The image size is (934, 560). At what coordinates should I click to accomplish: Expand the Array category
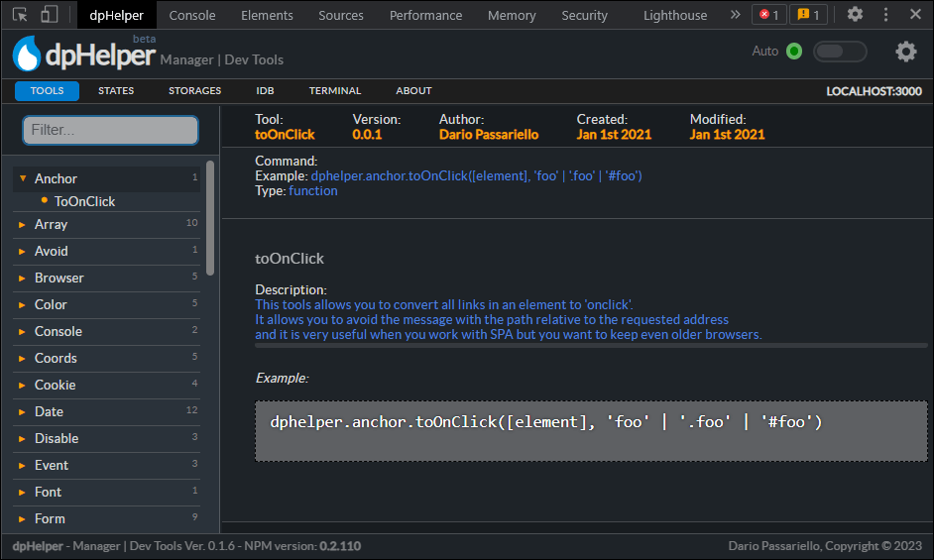coord(107,225)
